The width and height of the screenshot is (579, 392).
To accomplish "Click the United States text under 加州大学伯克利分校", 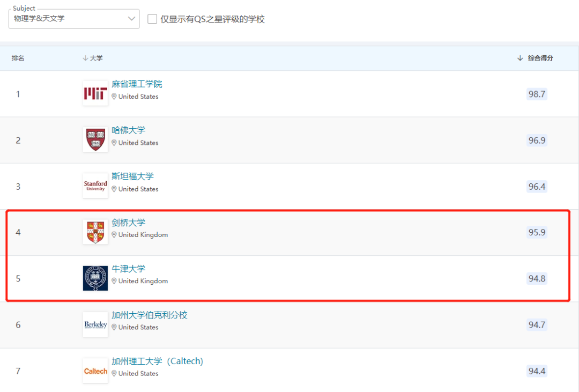I will pyautogui.click(x=138, y=327).
